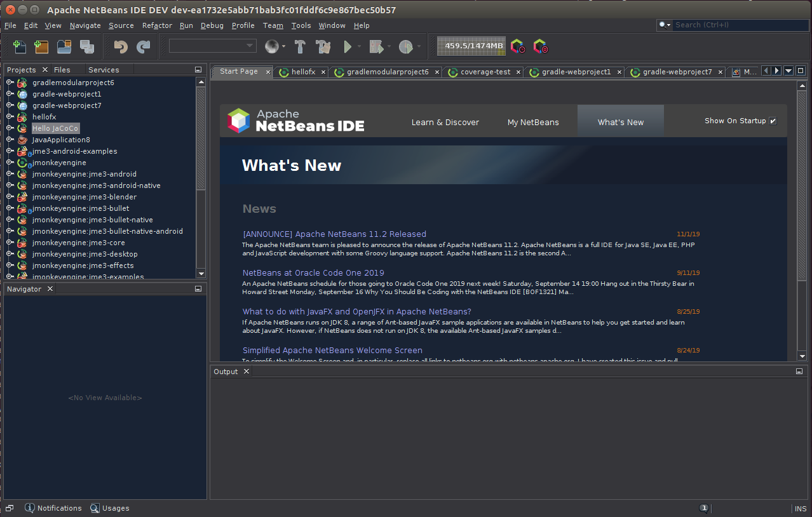Click the first profiler snapshot icon after the memory bar

(517, 46)
